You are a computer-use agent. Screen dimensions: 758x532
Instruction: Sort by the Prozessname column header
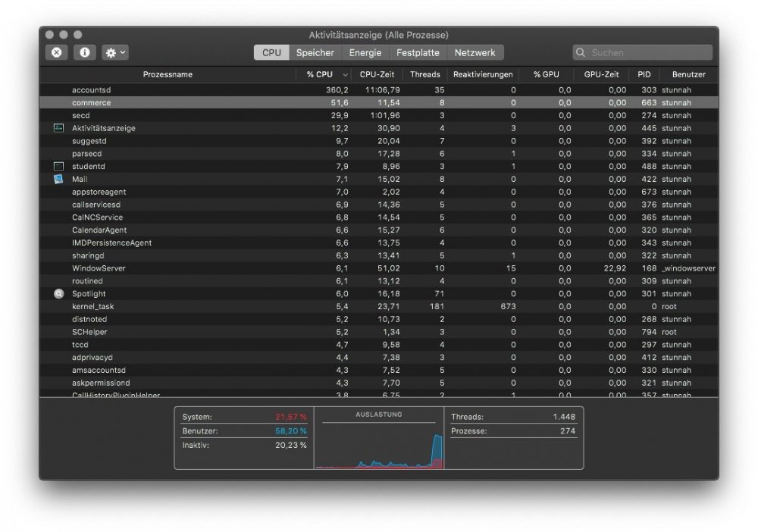[168, 74]
